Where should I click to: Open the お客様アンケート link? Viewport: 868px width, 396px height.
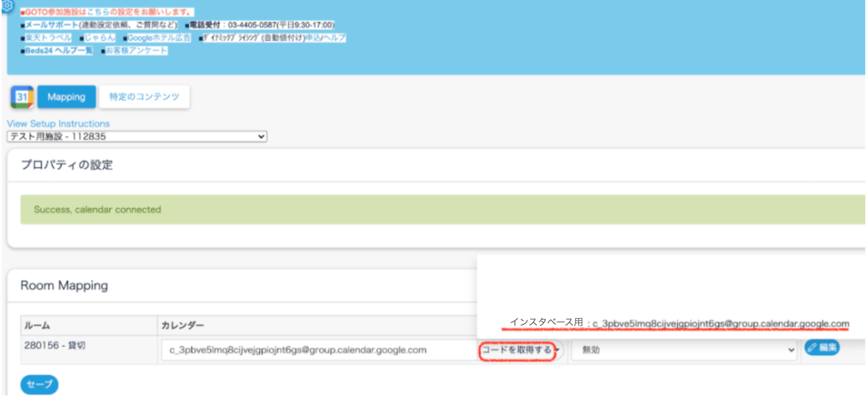pyautogui.click(x=136, y=51)
